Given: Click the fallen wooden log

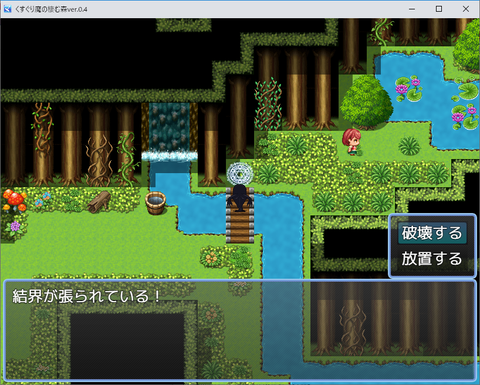Looking at the screenshot, I should click(x=99, y=202).
